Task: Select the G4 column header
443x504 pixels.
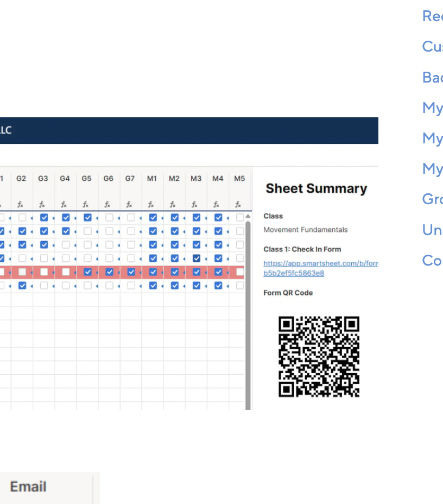Action: pyautogui.click(x=65, y=178)
